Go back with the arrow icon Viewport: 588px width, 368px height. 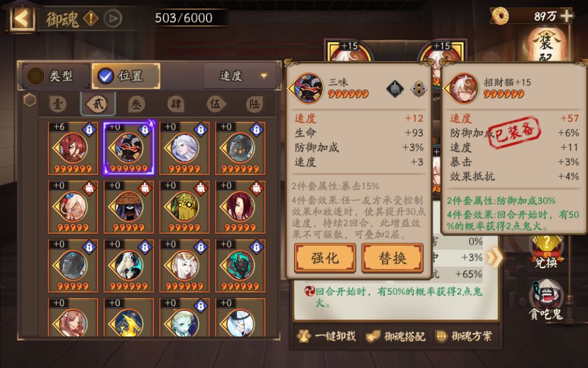pyautogui.click(x=22, y=18)
